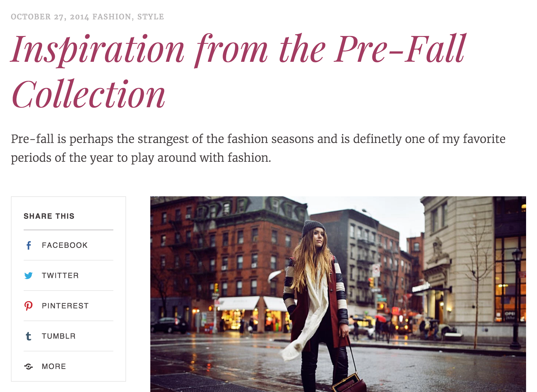Open the Fashion category link

tap(112, 17)
